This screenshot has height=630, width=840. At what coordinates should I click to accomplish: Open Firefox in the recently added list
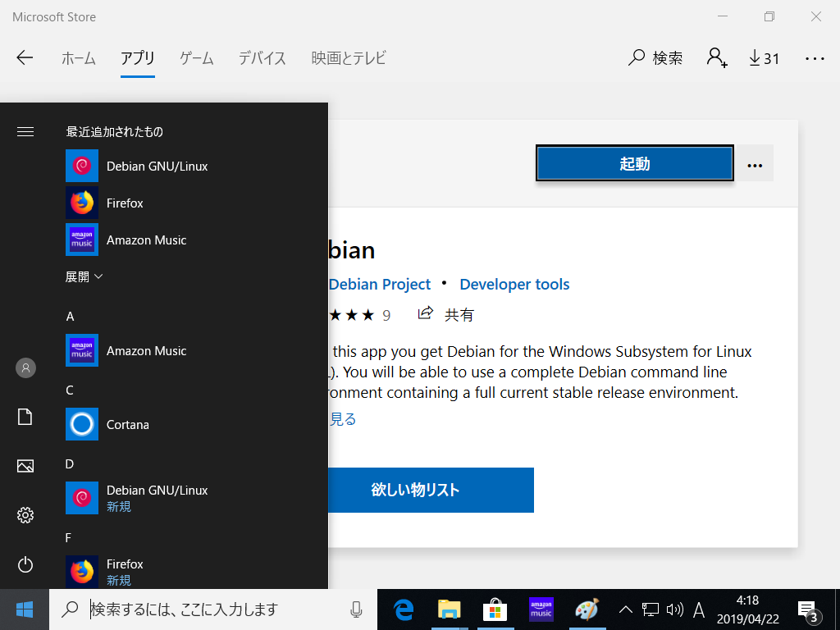(x=196, y=203)
